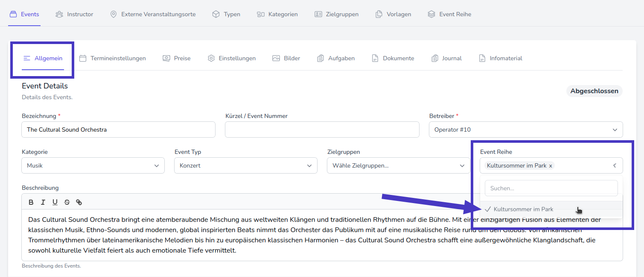The width and height of the screenshot is (644, 277).
Task: Collapse the Event Reihe dropdown chevron
Action: pos(615,165)
